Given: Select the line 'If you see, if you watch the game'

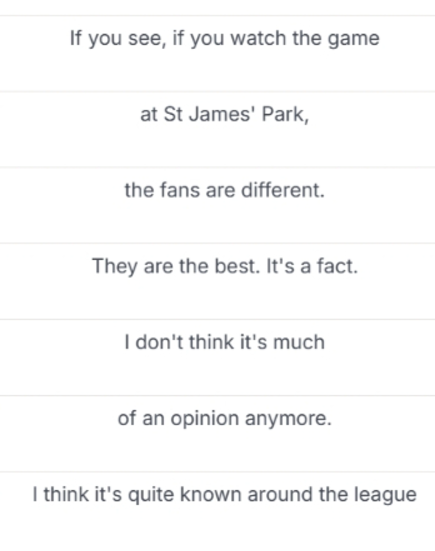Looking at the screenshot, I should coord(218,53).
